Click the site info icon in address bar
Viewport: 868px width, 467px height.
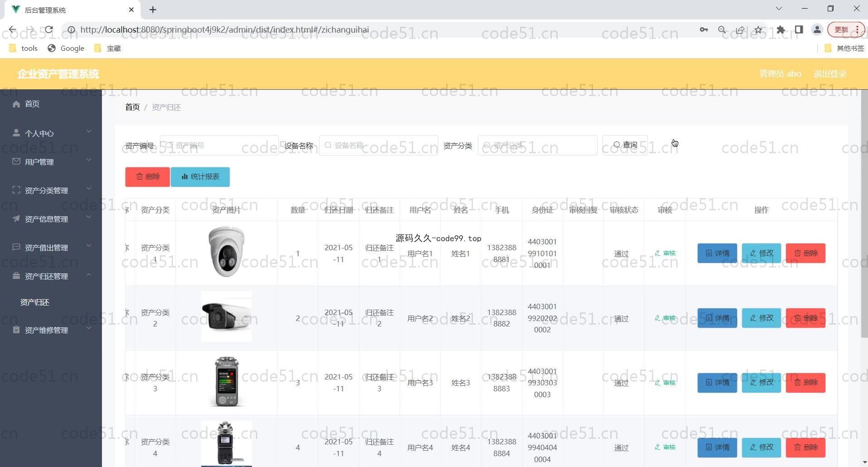click(x=71, y=30)
